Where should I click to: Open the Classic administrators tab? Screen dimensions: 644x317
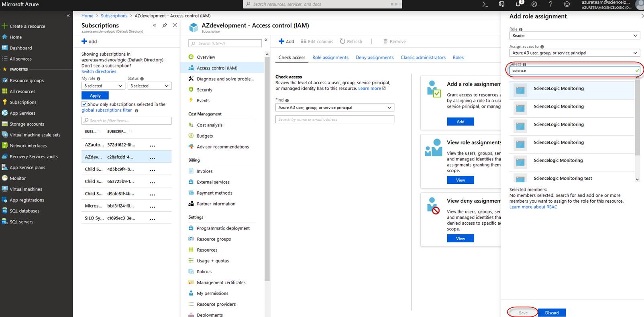423,57
